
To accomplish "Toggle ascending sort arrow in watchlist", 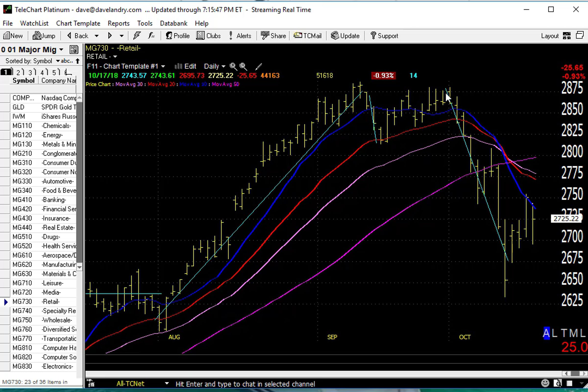I will tap(78, 61).
